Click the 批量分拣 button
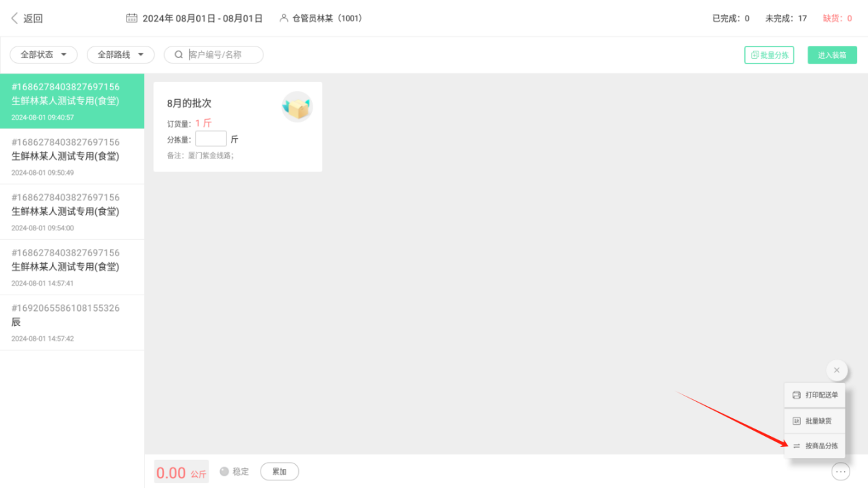 [769, 55]
